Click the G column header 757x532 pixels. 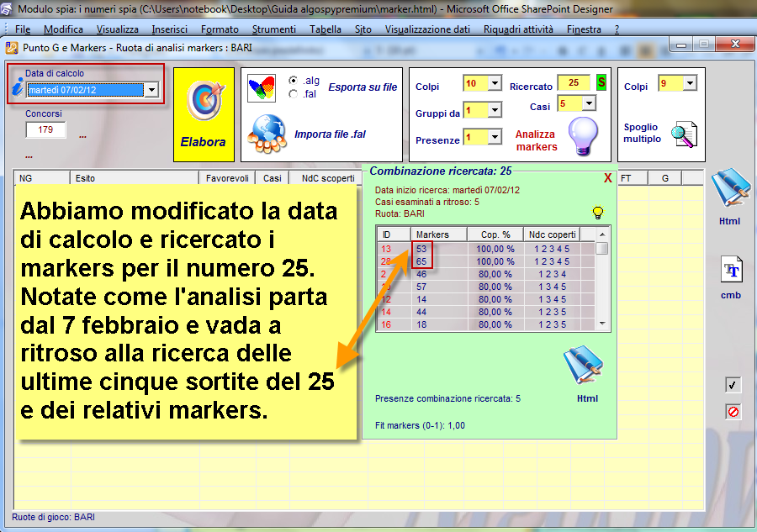(664, 178)
